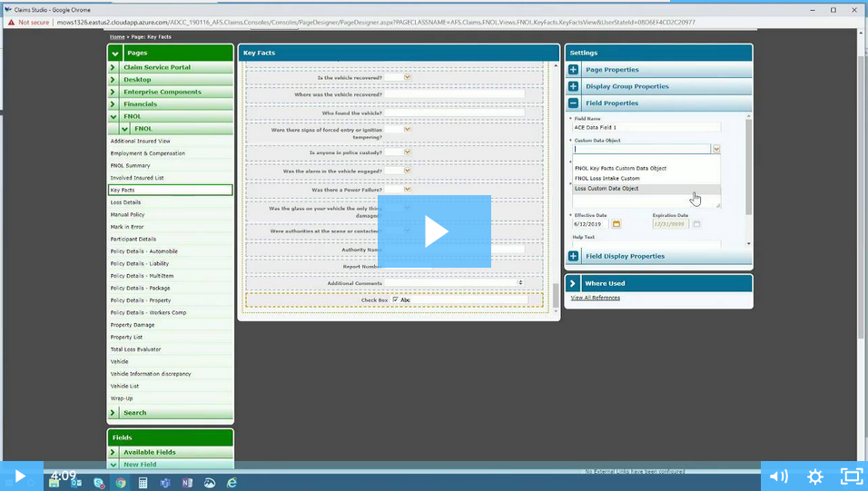This screenshot has height=491, width=868.
Task: Select the Manual Policy page
Action: pos(127,215)
